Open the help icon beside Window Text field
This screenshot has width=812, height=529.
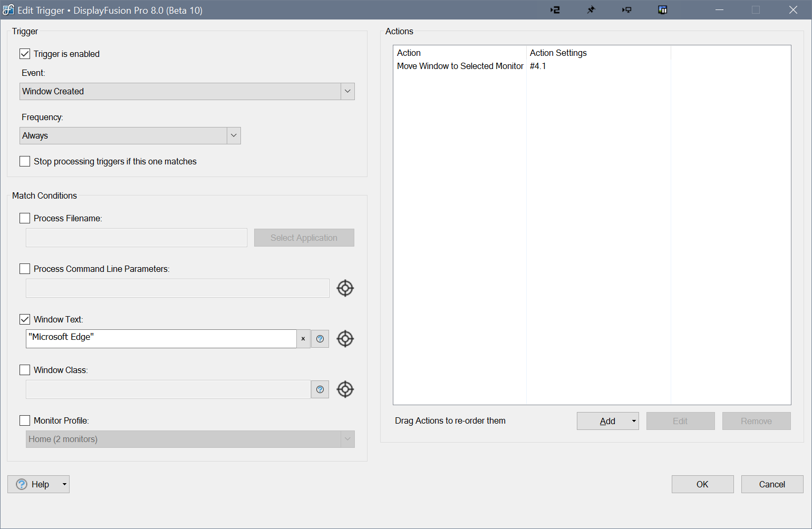coord(320,339)
